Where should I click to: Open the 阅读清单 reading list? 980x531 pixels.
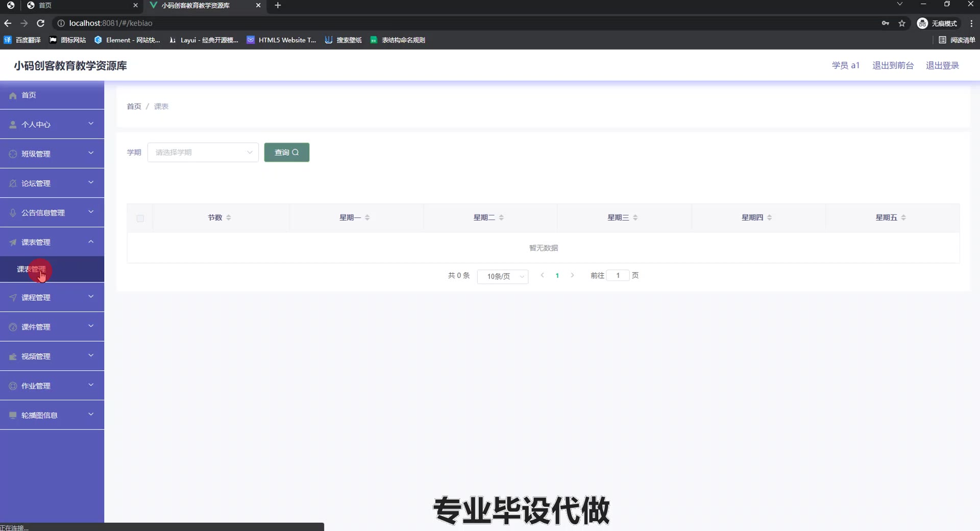[957, 40]
